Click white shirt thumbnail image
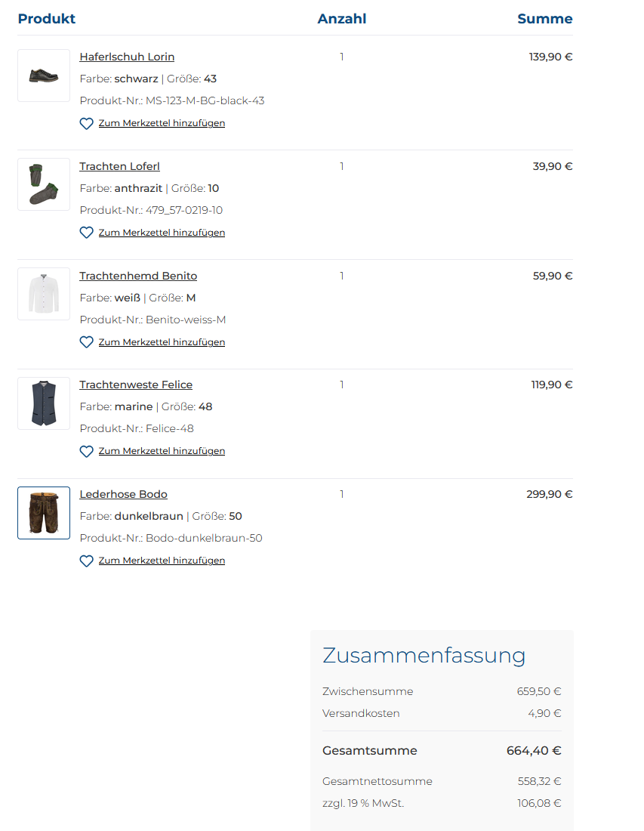The width and height of the screenshot is (644, 831). pos(44,294)
